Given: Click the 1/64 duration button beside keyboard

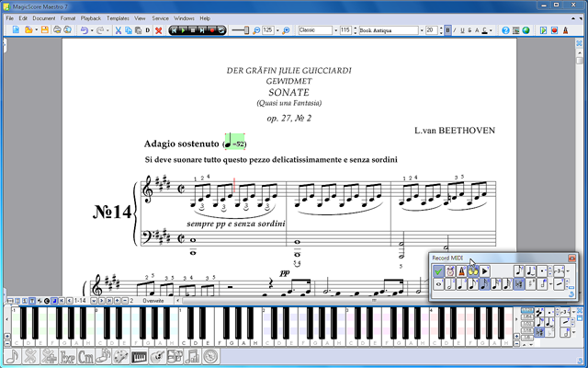Looking at the screenshot, I should pos(527,317).
